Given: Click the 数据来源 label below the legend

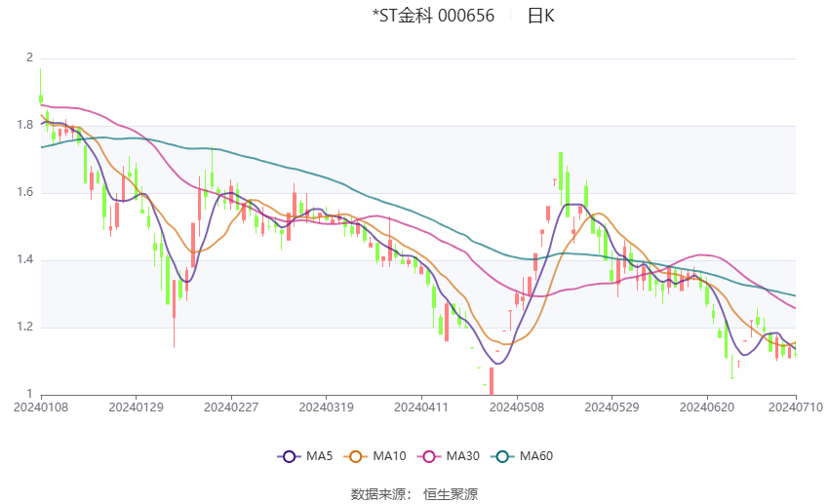Looking at the screenshot, I should (381, 494).
